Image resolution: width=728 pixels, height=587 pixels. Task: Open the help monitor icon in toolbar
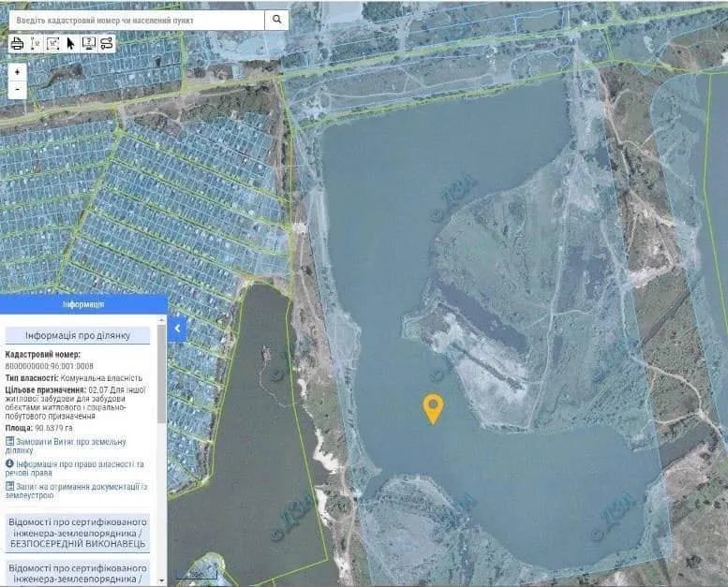tap(88, 43)
